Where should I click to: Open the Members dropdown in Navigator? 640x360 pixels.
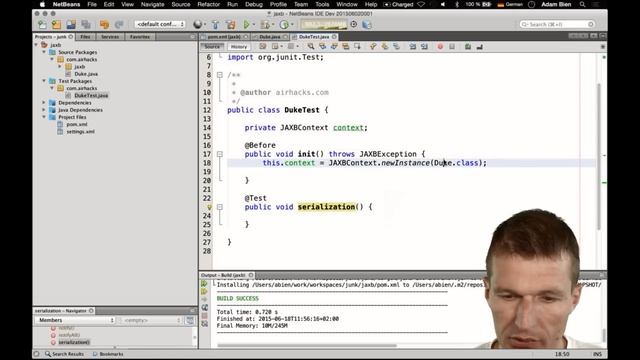(x=75, y=320)
